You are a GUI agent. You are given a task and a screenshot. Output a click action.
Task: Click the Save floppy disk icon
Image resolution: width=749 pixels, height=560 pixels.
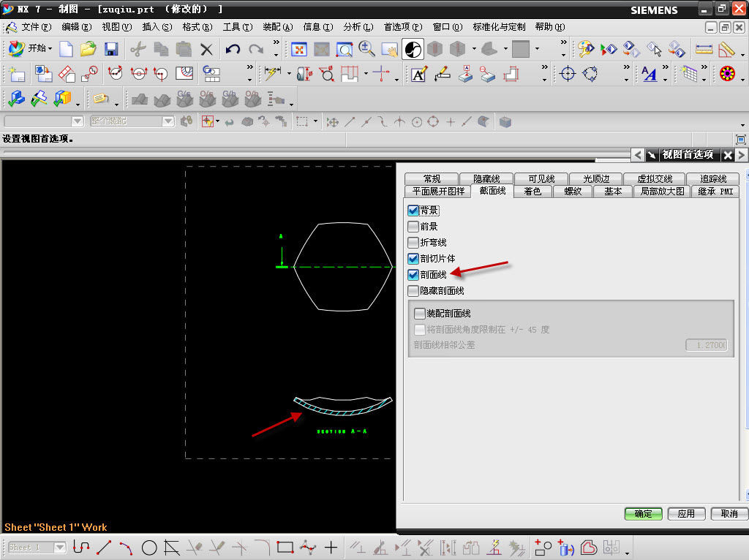point(111,49)
